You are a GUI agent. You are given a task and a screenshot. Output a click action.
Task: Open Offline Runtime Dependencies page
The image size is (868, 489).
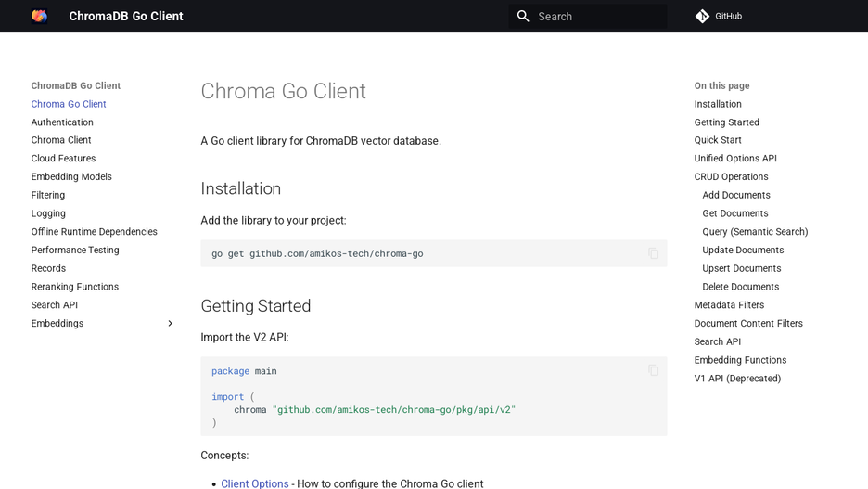(x=94, y=231)
